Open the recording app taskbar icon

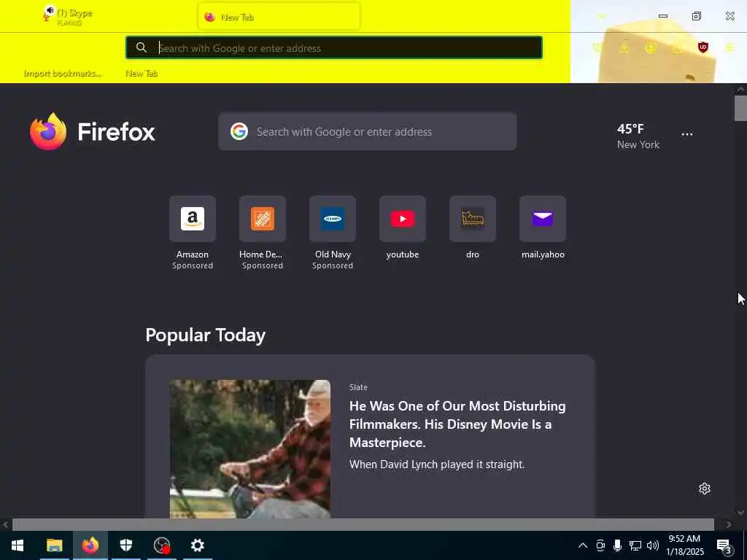coord(161,545)
